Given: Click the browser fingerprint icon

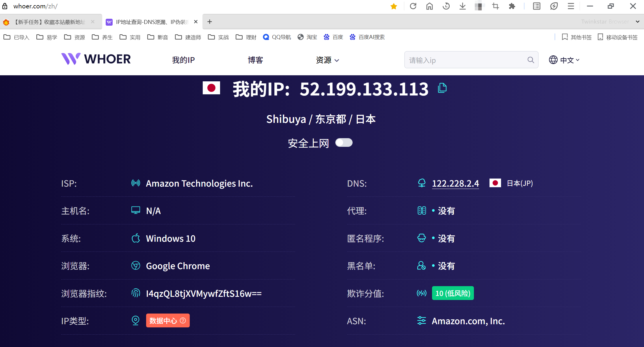Looking at the screenshot, I should [x=136, y=293].
